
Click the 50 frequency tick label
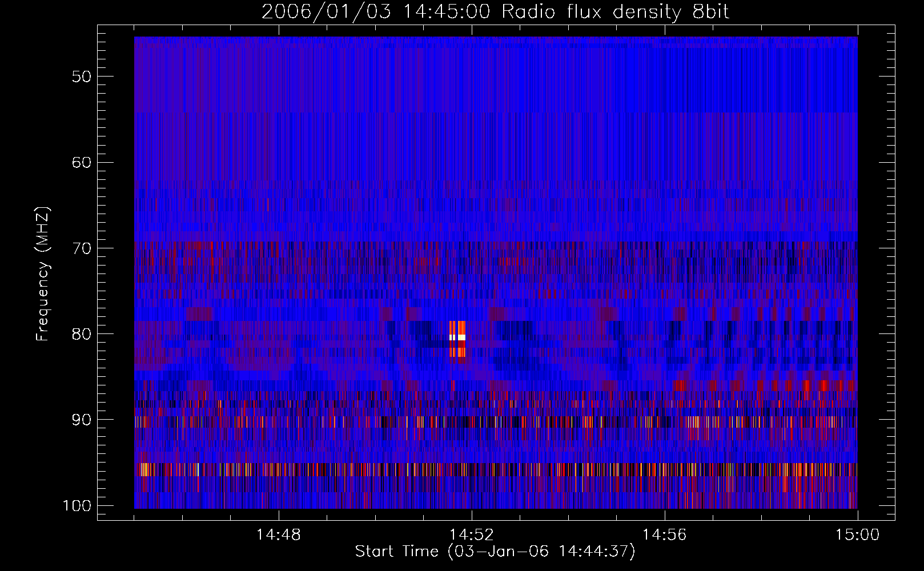[x=82, y=77]
